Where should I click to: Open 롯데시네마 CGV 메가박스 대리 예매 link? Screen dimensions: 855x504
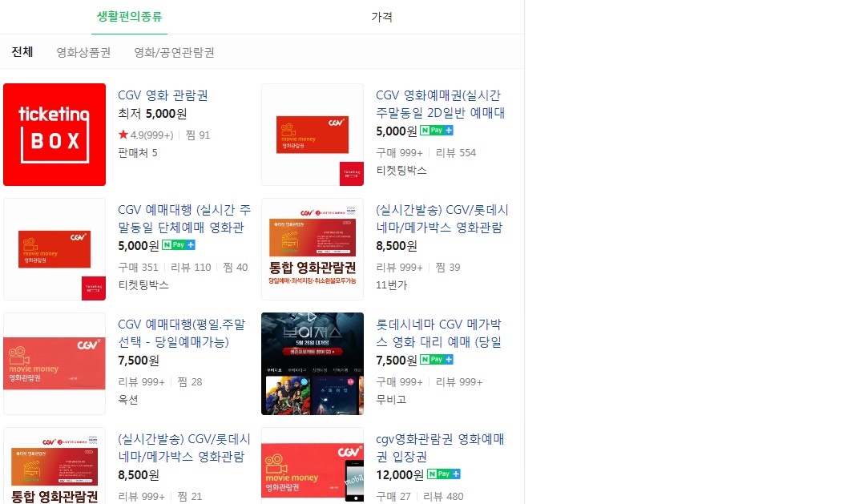[439, 333]
